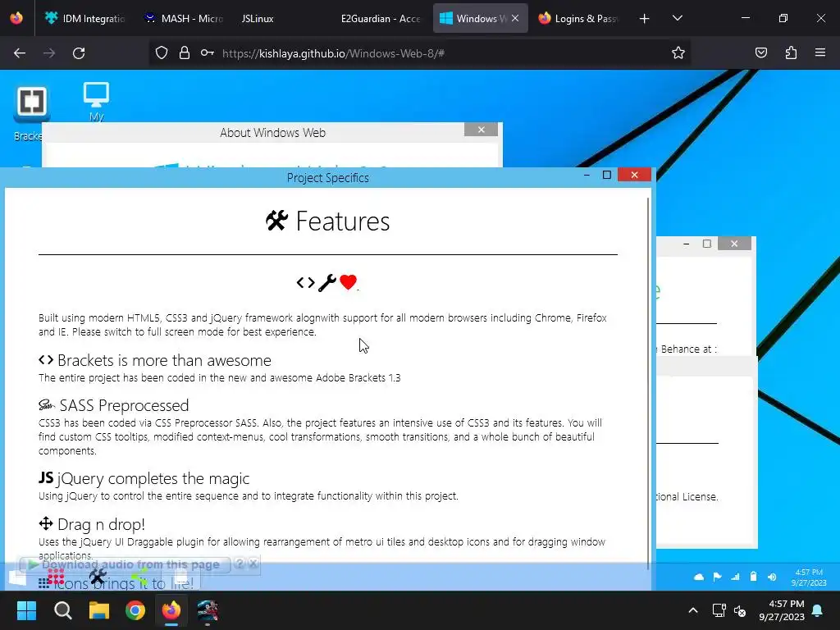
Task: Show hidden system tray icons
Action: [x=692, y=610]
